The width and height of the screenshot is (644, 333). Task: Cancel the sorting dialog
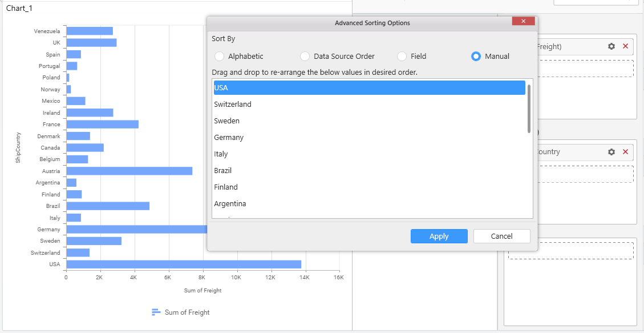[x=501, y=236]
